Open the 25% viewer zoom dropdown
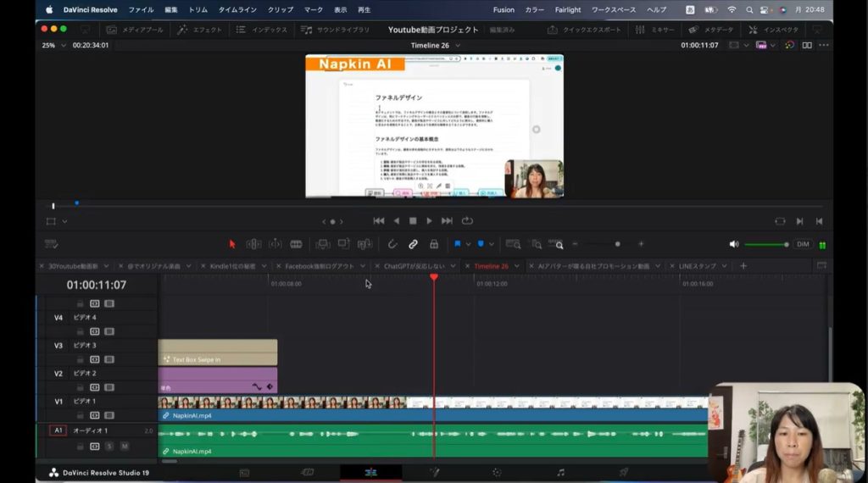Screen dimensions: 868x483 coord(54,46)
